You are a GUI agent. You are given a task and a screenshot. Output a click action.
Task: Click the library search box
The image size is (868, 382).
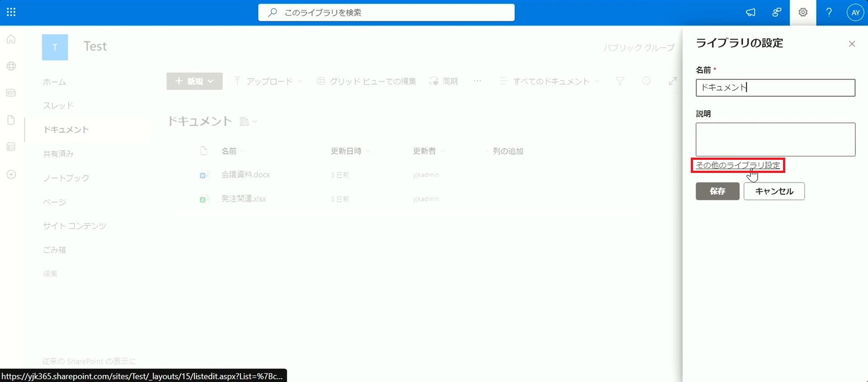pyautogui.click(x=386, y=13)
